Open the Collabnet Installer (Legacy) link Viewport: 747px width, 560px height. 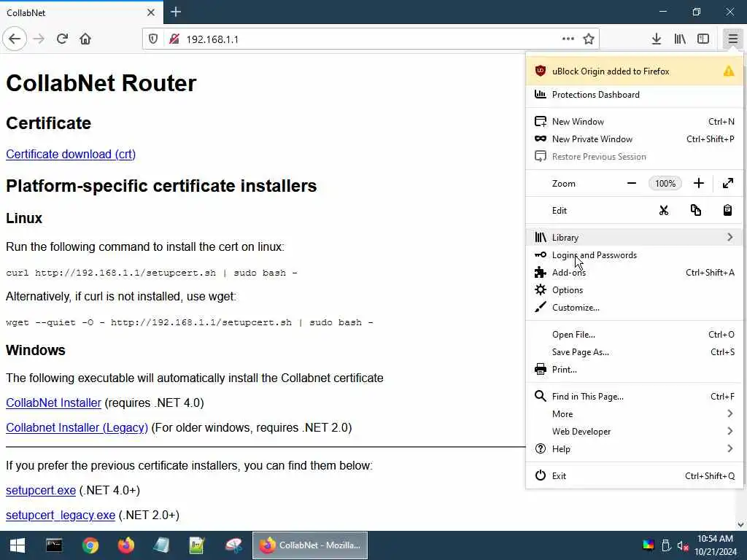coord(77,427)
